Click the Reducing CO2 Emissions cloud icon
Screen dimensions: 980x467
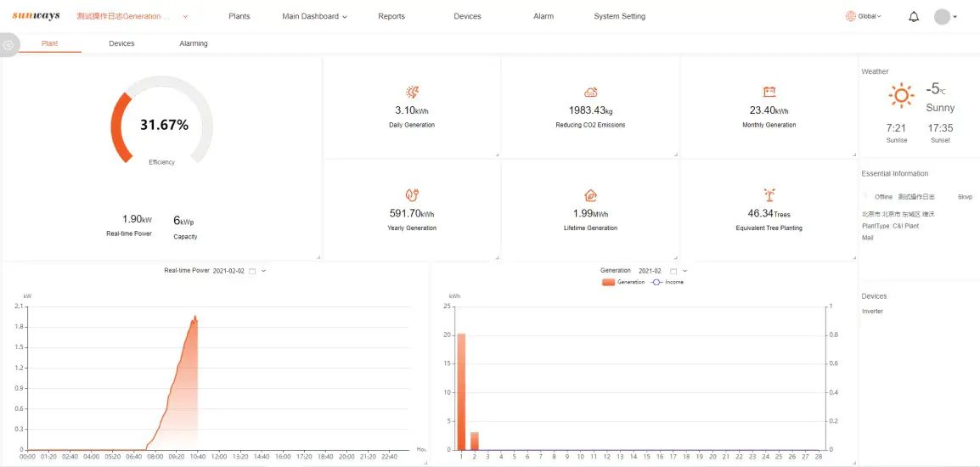590,93
